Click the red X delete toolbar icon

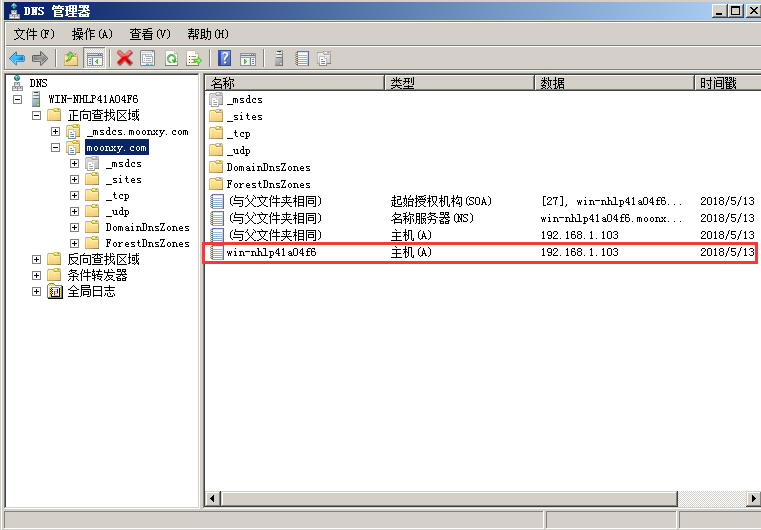coord(125,59)
